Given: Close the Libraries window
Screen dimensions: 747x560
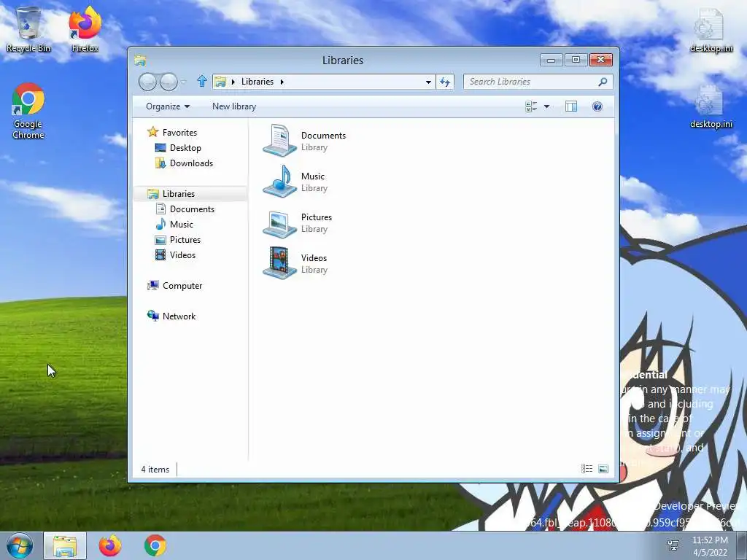Looking at the screenshot, I should point(601,60).
